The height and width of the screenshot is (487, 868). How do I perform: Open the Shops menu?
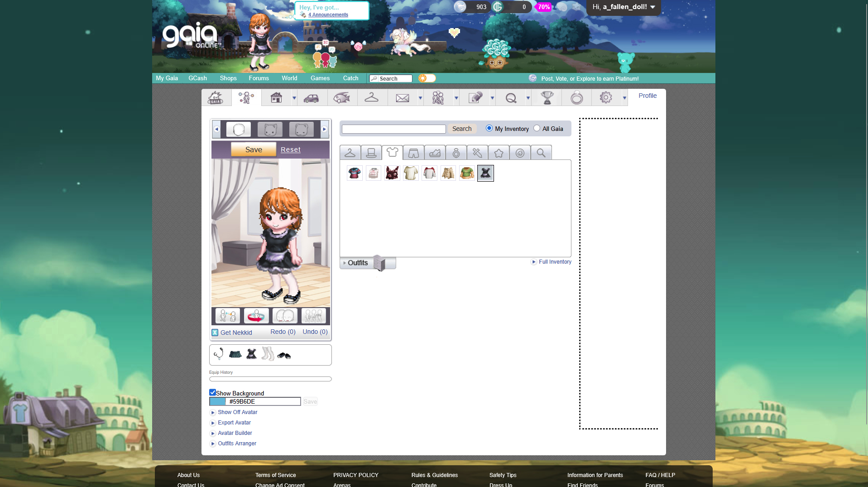pos(228,78)
